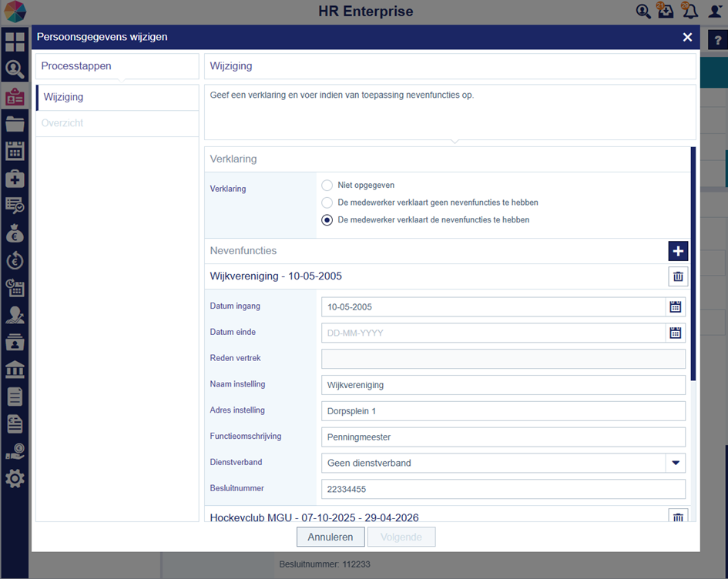Click 'Besluitnummer: 112233' text in background page
Viewport: 728px width, 579px height.
coord(324,564)
